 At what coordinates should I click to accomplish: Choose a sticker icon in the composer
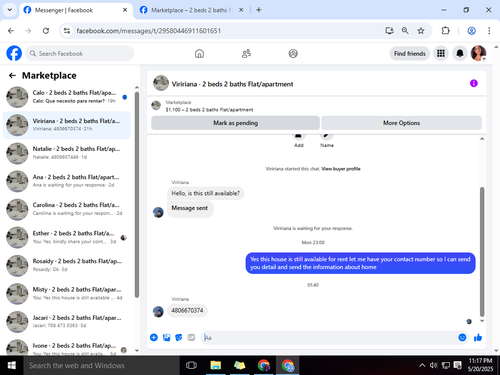(179, 338)
